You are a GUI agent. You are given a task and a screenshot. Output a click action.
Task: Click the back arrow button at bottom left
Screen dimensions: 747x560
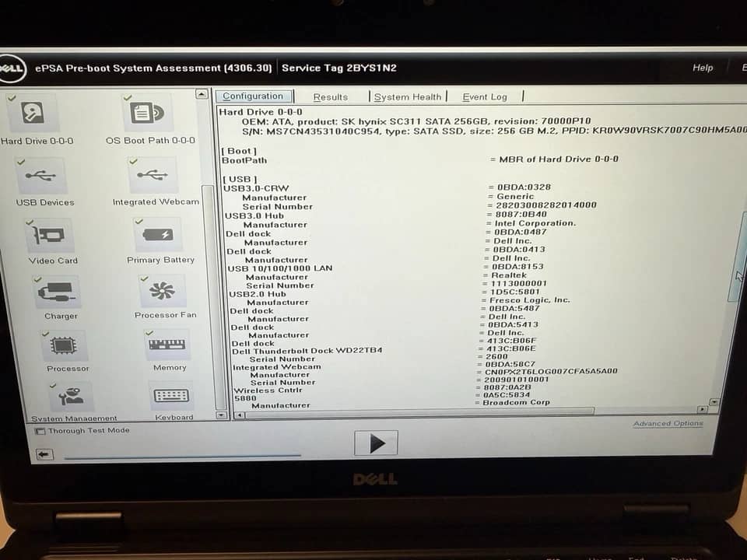pos(44,454)
